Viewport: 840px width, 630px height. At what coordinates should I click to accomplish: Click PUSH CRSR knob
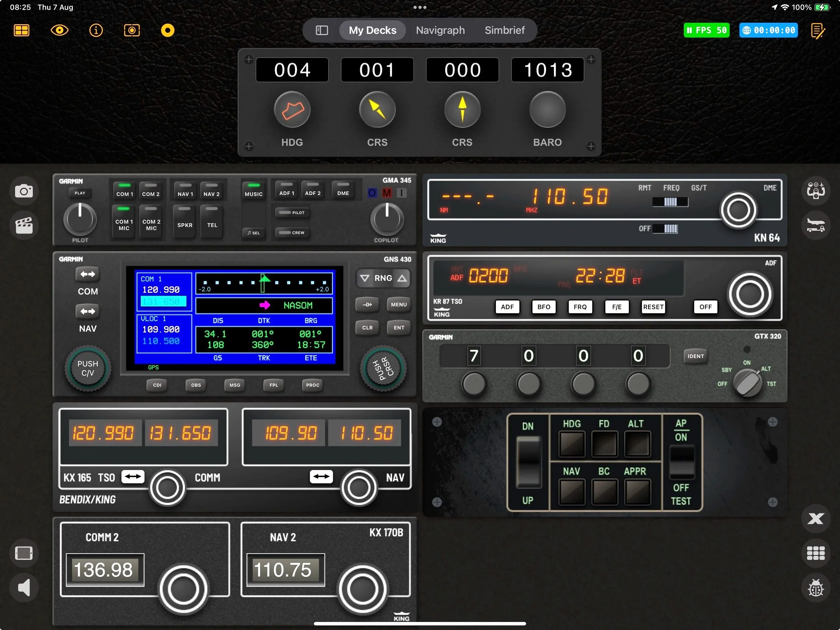(x=383, y=368)
